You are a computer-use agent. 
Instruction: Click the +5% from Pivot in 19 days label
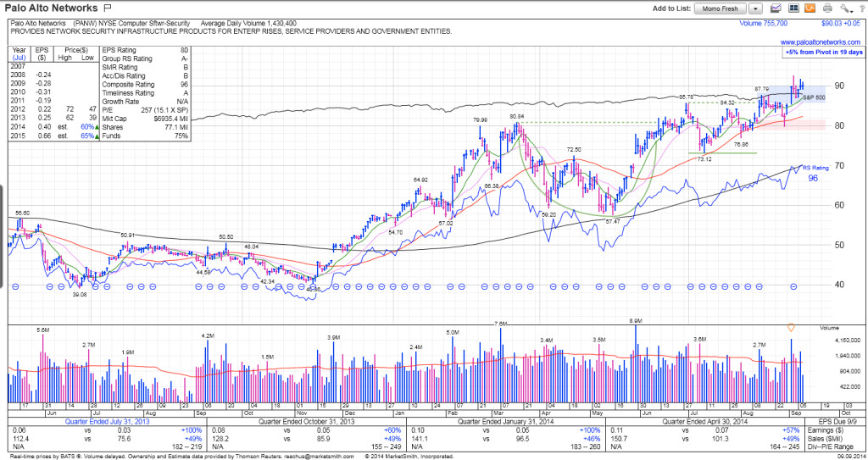point(824,52)
